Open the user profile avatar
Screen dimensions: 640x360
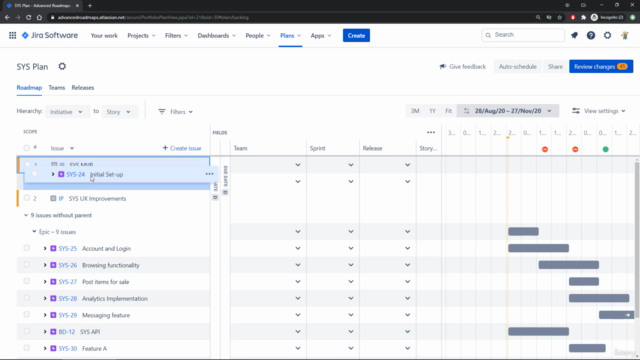625,36
